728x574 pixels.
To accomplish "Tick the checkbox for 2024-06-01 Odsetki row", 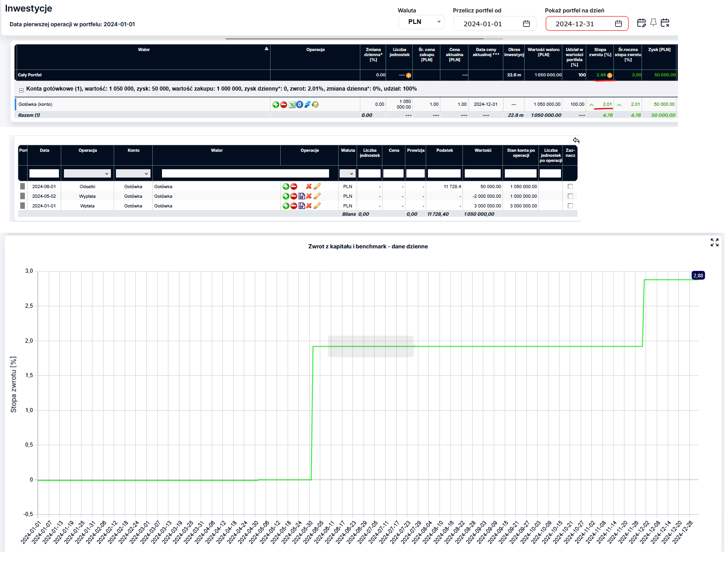I will [570, 187].
